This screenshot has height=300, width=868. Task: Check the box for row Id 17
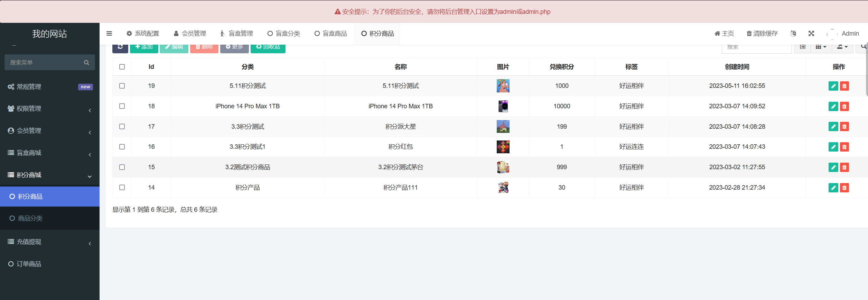pos(122,127)
